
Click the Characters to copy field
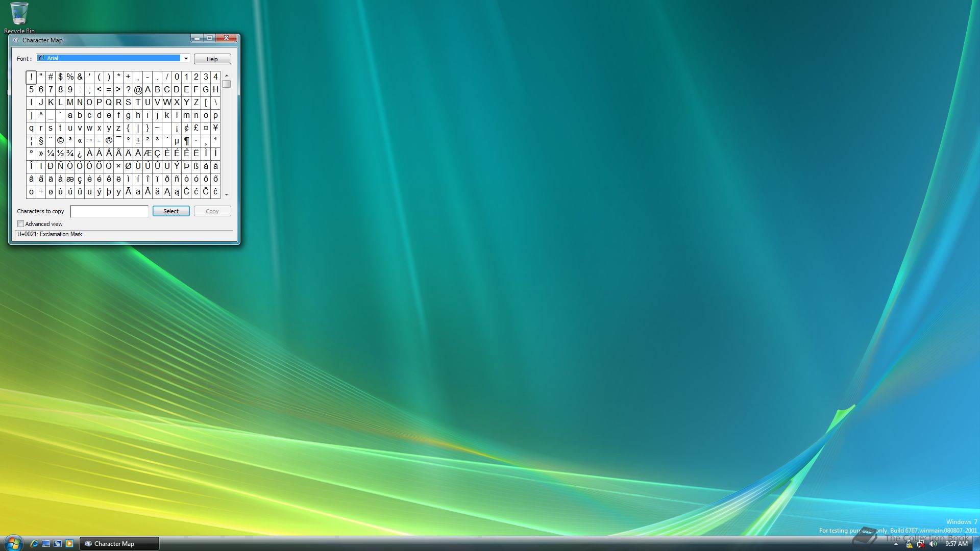[109, 211]
